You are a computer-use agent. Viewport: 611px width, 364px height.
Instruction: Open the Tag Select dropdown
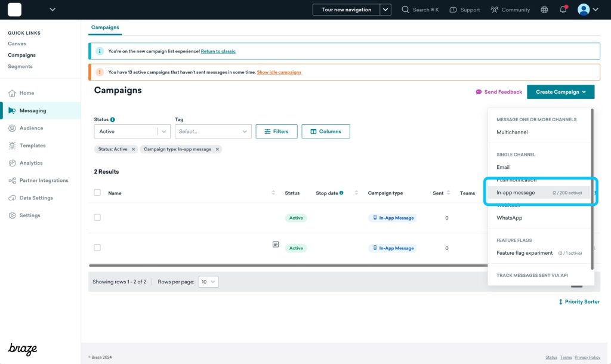pyautogui.click(x=213, y=132)
